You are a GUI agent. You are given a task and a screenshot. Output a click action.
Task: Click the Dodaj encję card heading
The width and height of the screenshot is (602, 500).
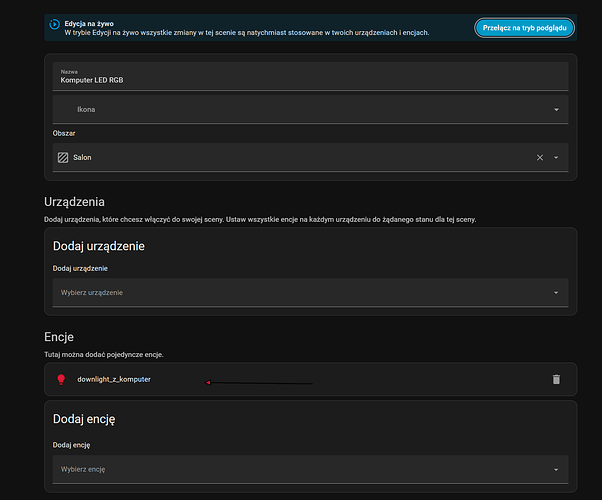click(87, 420)
